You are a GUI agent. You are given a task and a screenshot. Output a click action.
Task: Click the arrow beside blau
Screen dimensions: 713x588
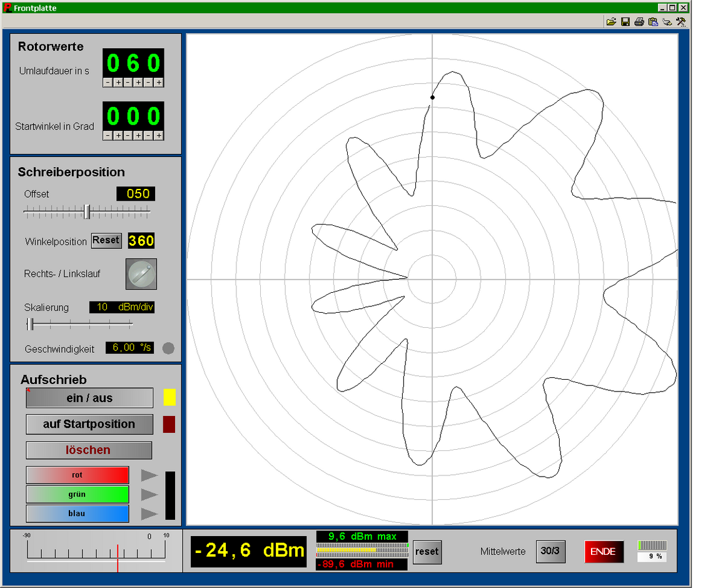click(x=149, y=514)
